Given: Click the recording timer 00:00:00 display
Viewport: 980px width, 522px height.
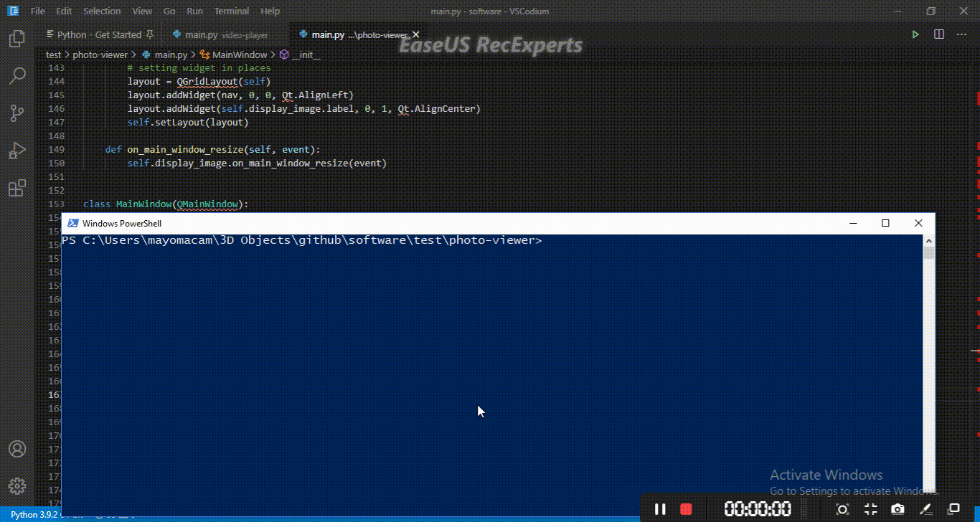Looking at the screenshot, I should (758, 509).
